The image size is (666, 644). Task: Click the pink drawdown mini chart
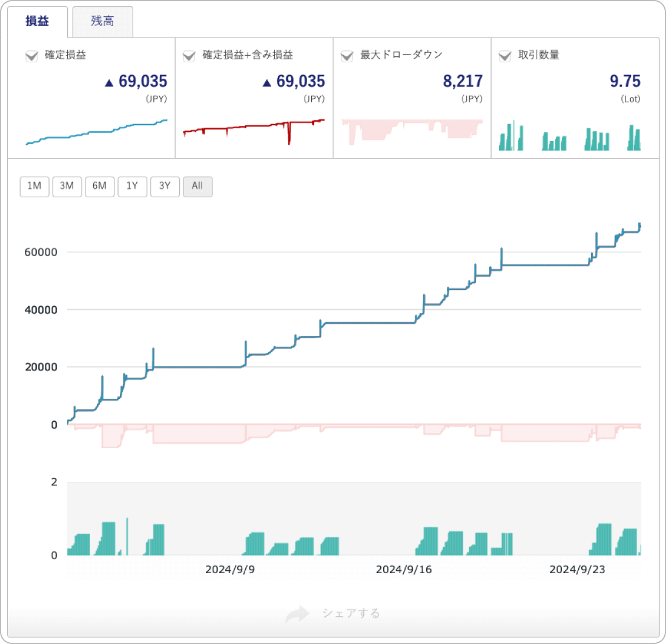click(412, 132)
